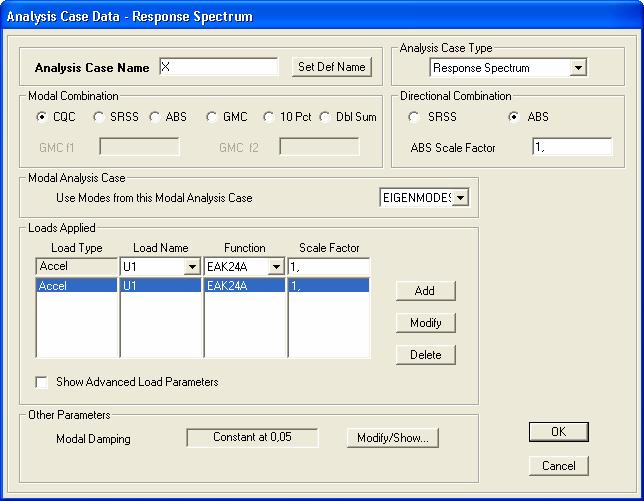Screen dimensions: 644x501
Task: Click the Loads Applied Scale Factor field
Action: [x=329, y=267]
